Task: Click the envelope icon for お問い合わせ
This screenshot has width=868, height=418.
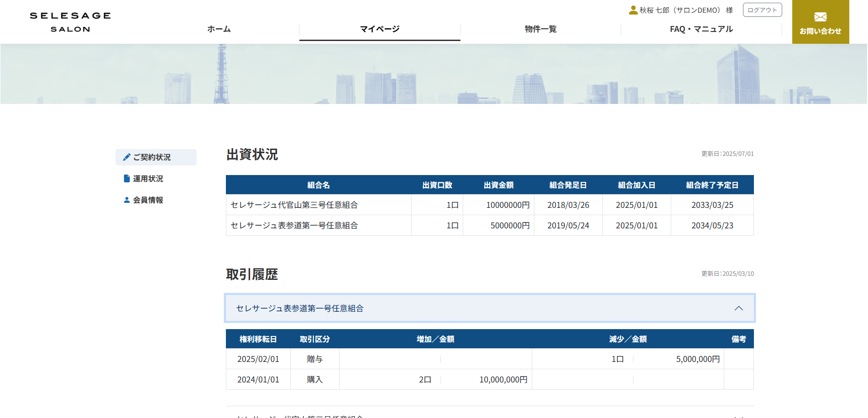Action: click(x=820, y=17)
